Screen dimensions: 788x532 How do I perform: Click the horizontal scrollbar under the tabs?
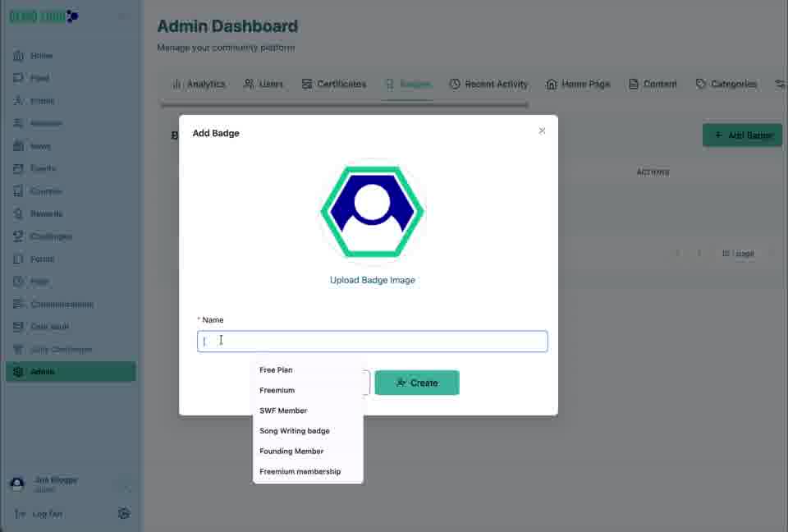tap(344, 104)
